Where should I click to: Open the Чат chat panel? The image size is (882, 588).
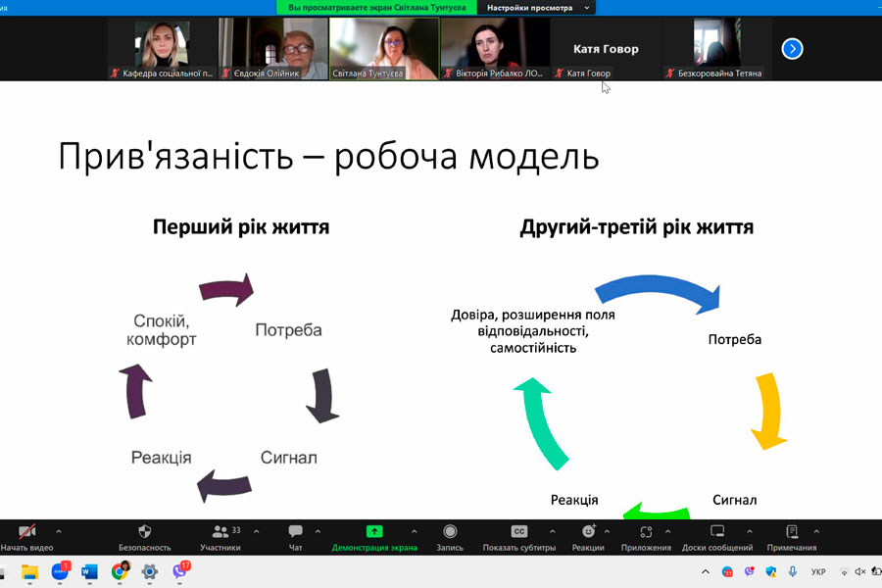295,537
